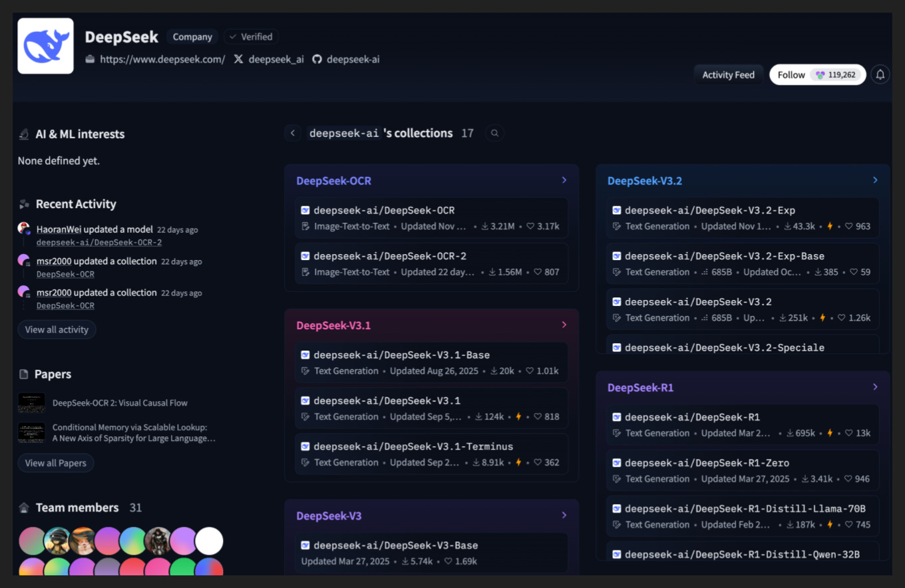The height and width of the screenshot is (588, 905).
Task: Click the DeepSeek organization name heading
Action: tap(122, 37)
